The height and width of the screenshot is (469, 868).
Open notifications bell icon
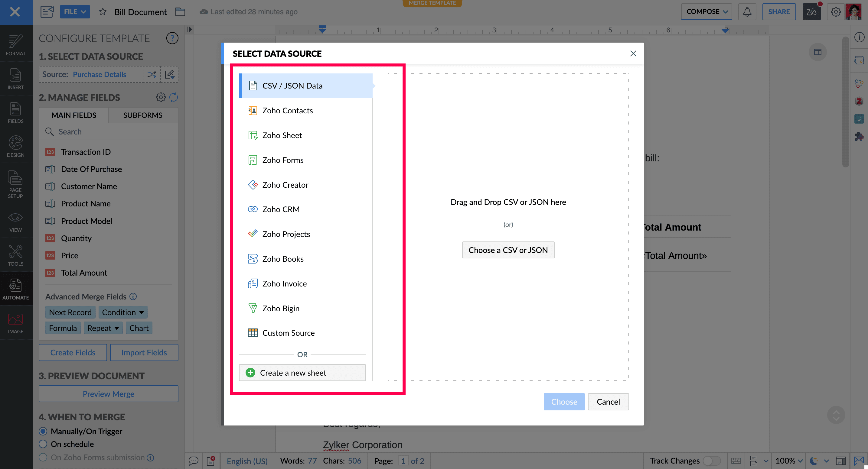click(x=747, y=12)
